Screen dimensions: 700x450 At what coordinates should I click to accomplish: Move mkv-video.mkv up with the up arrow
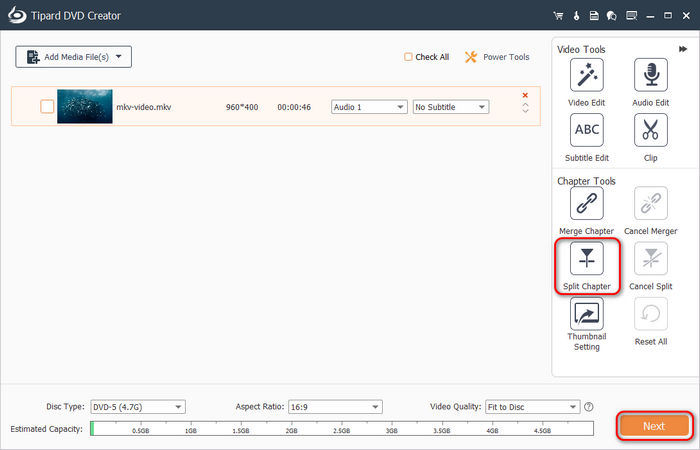(525, 105)
